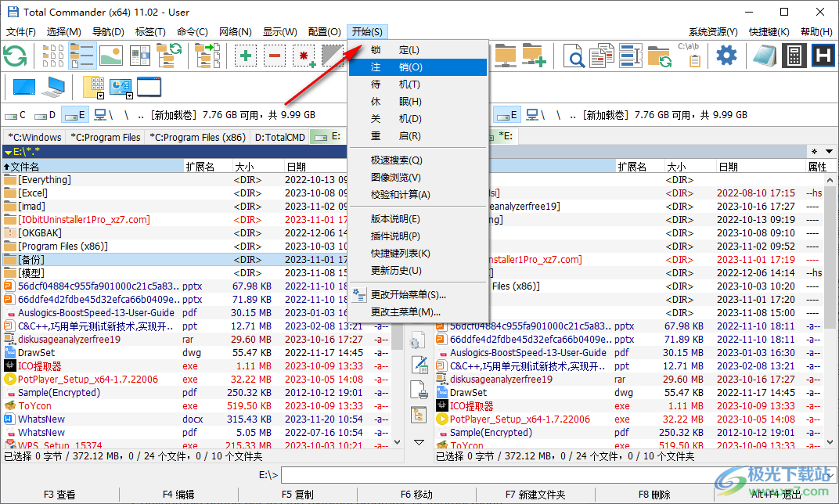Open configuration with the blue gear icon

click(726, 56)
